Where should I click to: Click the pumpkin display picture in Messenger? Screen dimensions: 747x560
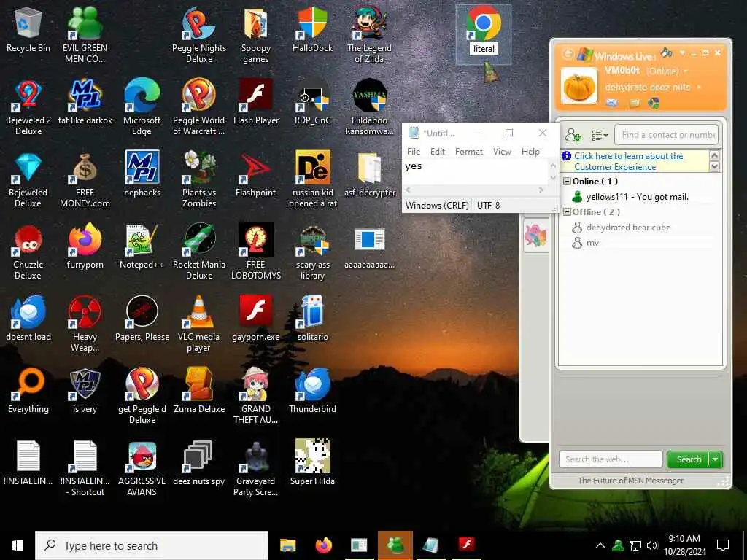tap(578, 86)
